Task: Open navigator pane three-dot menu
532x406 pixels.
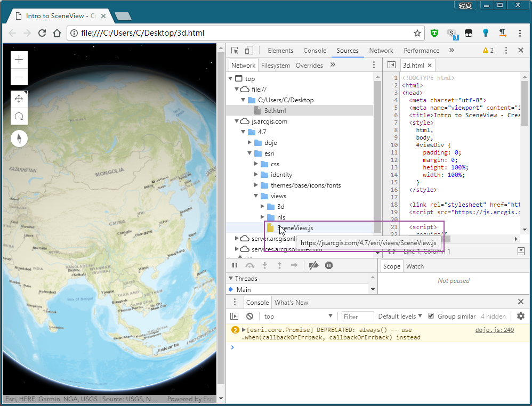Action: 374,65
